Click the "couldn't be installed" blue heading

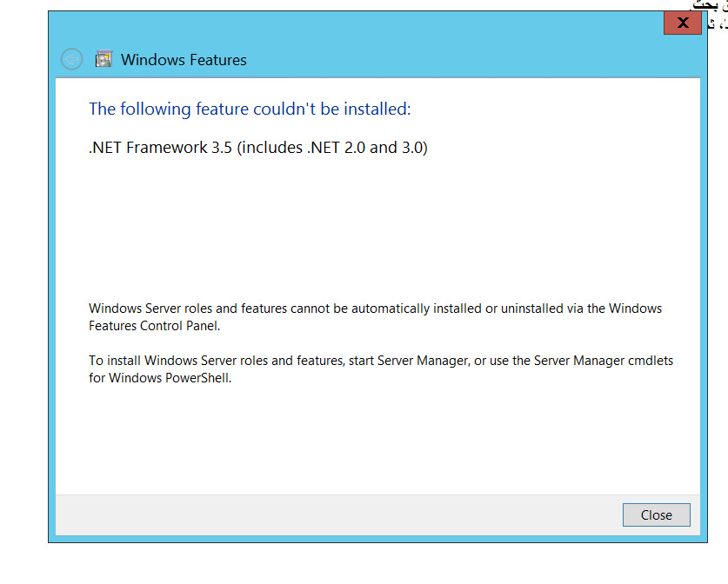[x=331, y=109]
